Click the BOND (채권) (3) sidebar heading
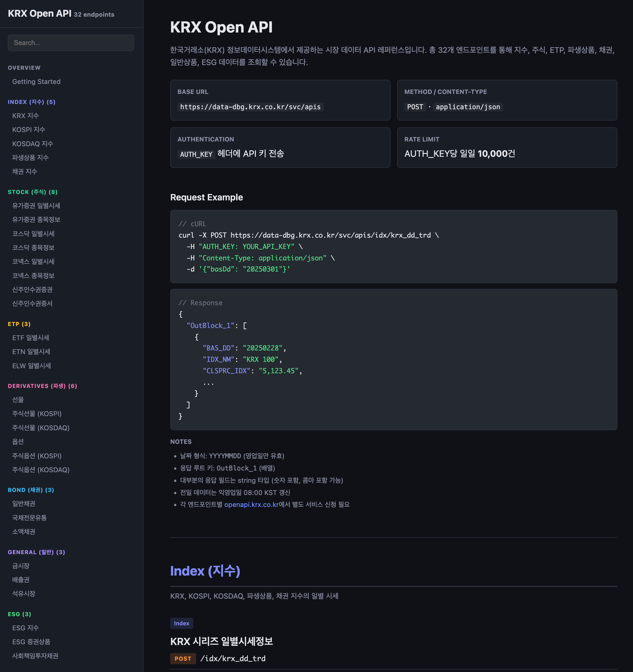This screenshot has width=633, height=672. coord(31,490)
